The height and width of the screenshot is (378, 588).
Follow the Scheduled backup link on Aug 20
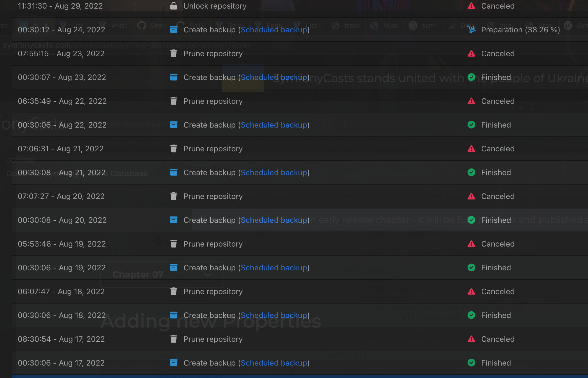(x=274, y=220)
